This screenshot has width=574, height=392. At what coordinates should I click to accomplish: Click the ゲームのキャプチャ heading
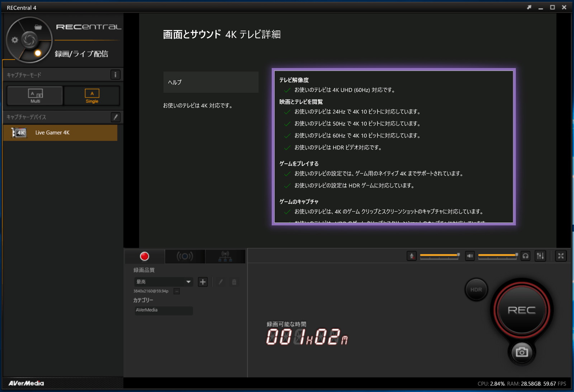point(299,201)
